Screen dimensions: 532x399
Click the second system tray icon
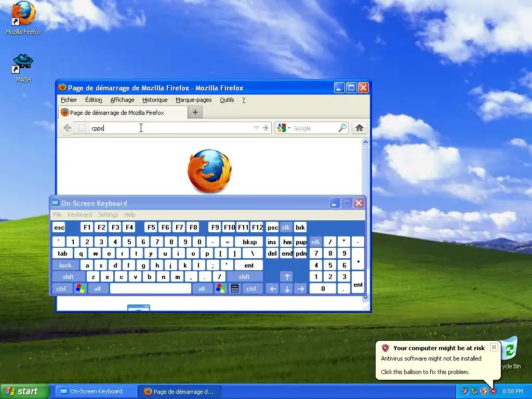point(474,391)
